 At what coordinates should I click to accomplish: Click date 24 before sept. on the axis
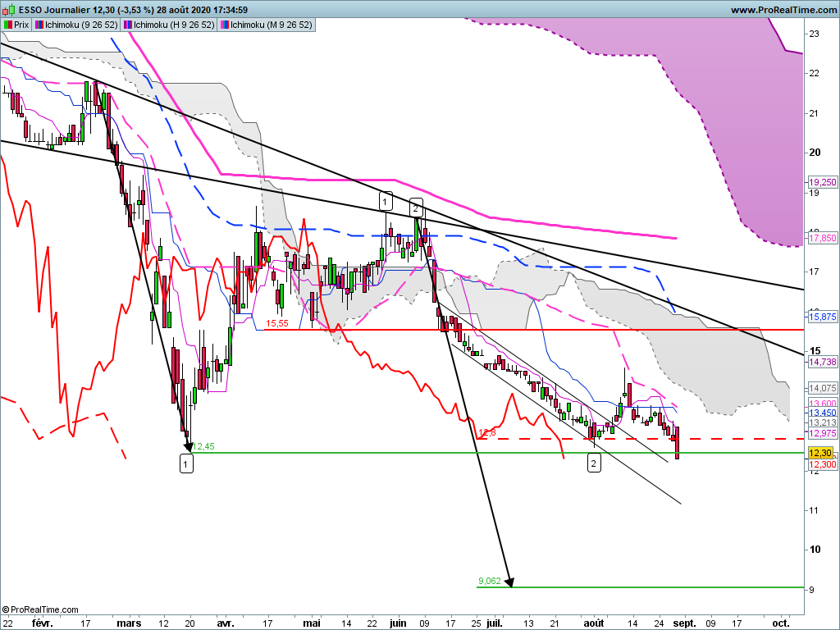point(660,623)
